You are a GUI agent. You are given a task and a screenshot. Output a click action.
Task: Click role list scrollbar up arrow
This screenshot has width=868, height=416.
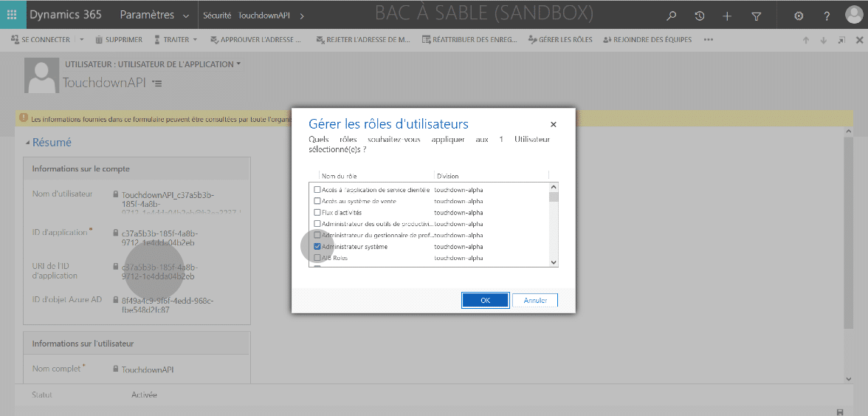(554, 187)
